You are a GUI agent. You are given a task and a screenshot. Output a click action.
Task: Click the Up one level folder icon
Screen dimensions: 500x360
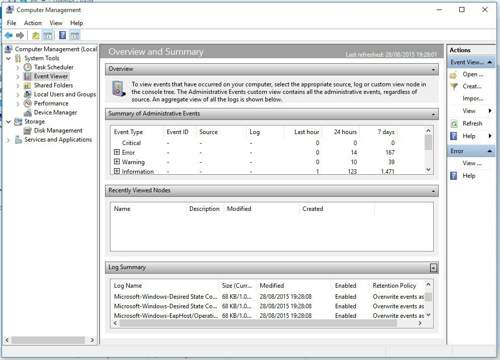[36, 35]
